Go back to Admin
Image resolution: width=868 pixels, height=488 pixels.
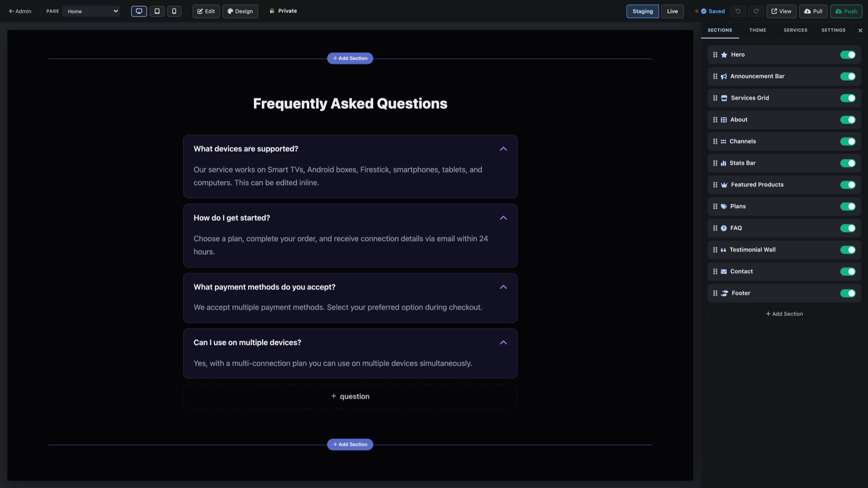click(20, 11)
